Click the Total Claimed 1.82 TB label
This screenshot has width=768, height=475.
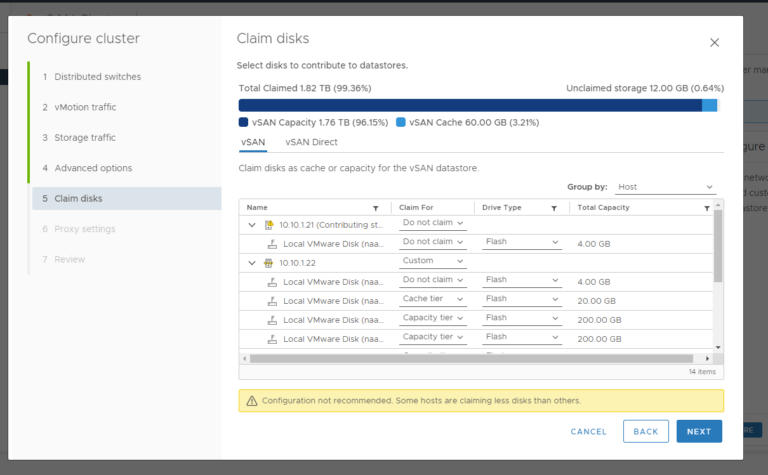click(305, 88)
